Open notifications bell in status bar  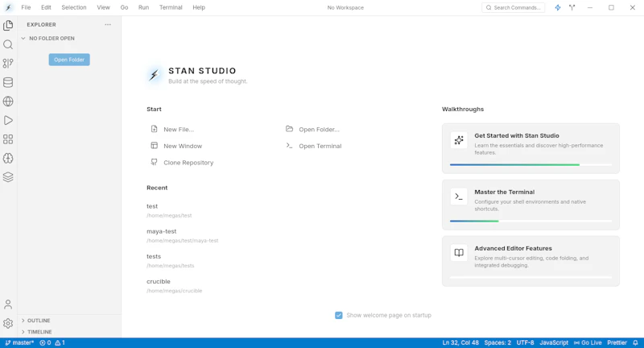635,342
